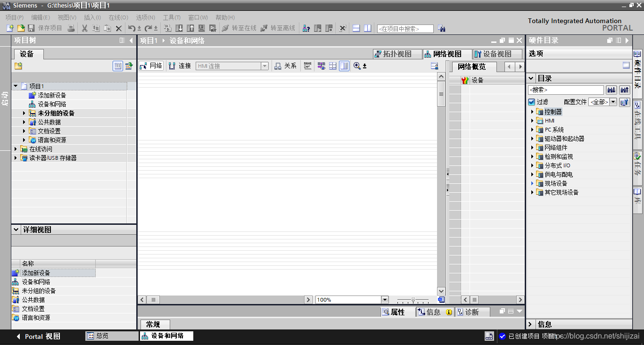This screenshot has height=345, width=644.
Task: Click the Open project toolbar icon
Action: [x=21, y=28]
